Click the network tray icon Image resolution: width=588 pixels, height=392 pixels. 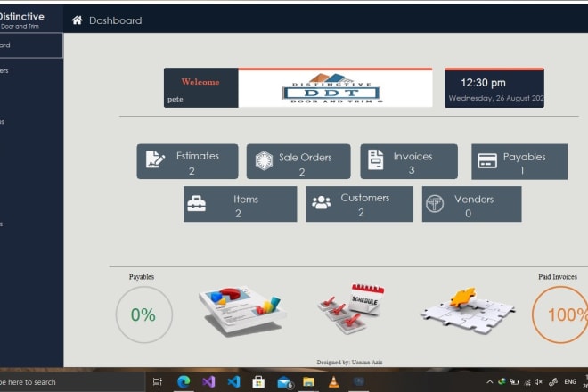click(527, 382)
